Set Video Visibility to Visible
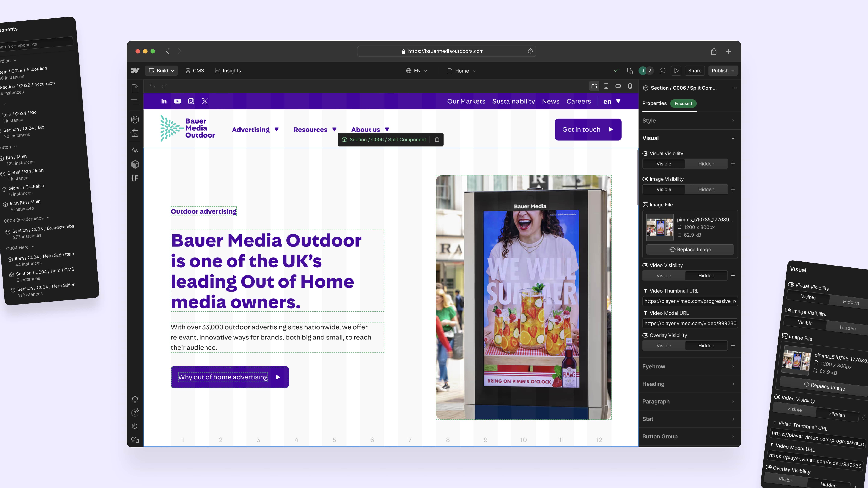The height and width of the screenshot is (488, 868). pyautogui.click(x=664, y=276)
